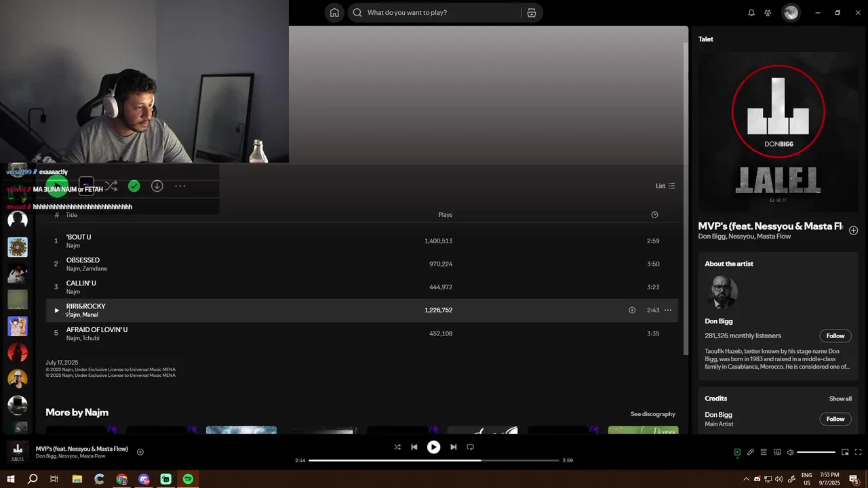Open now-playing album thumbnail at bottom left
The width and height of the screenshot is (868, 488).
(x=18, y=451)
